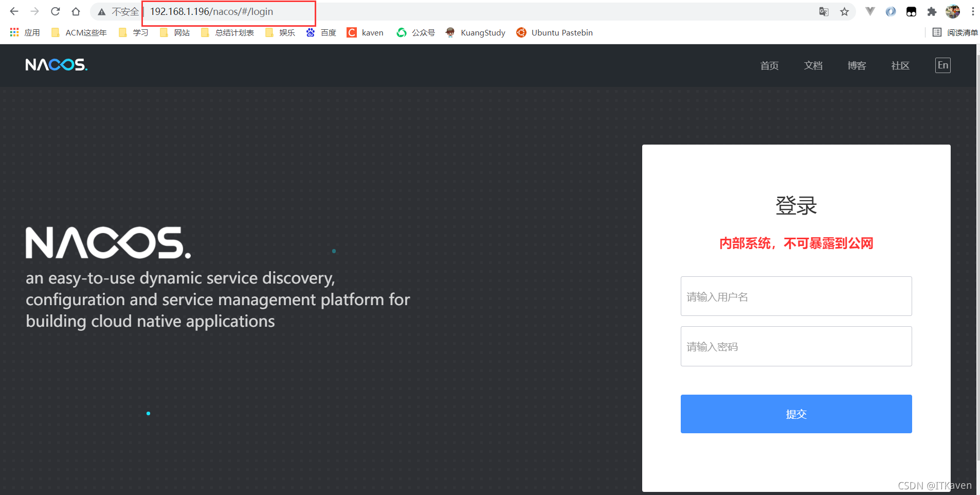Go to 首页 in Nacos header

pyautogui.click(x=769, y=65)
